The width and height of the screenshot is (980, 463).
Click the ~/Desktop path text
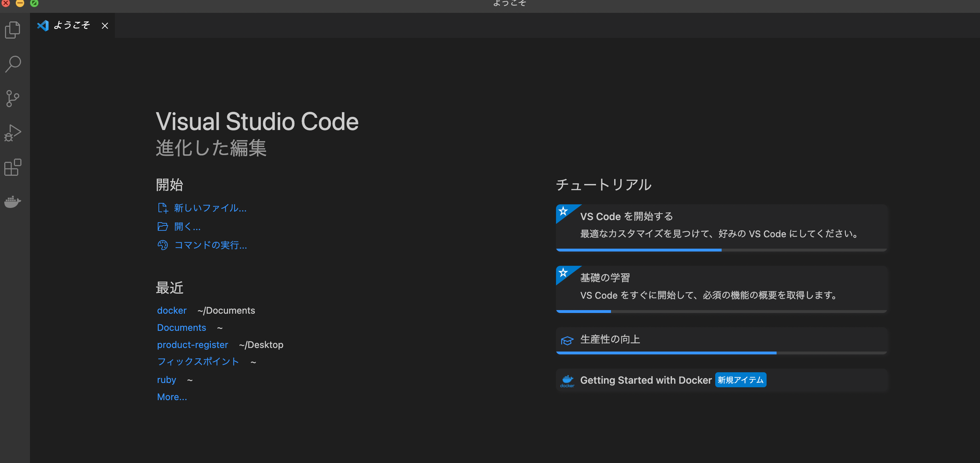[261, 345]
